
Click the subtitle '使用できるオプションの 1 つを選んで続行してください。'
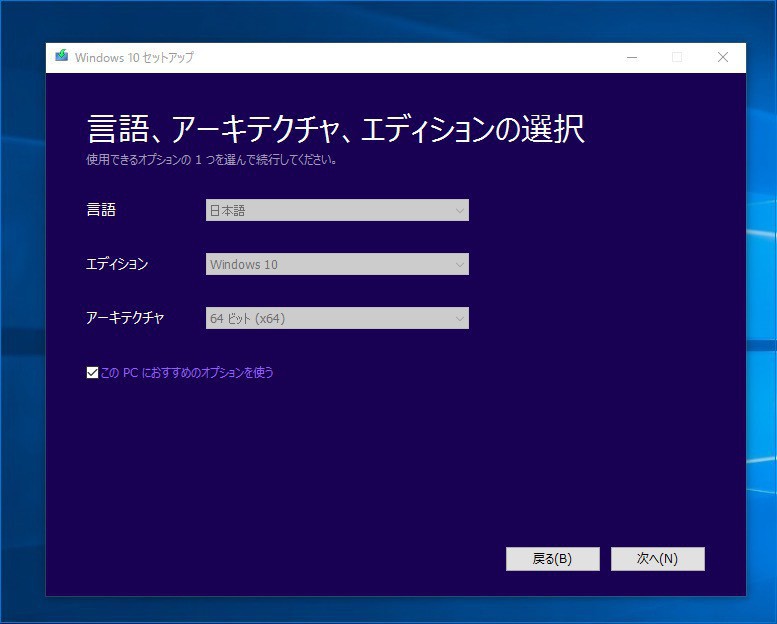[212, 160]
